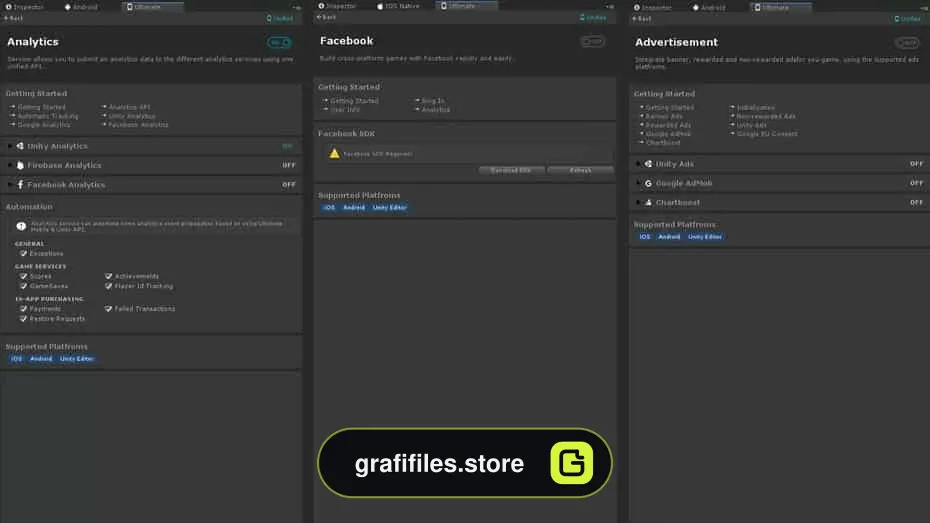Click the Download SDK button
Viewport: 930px width, 523px height.
tap(511, 171)
